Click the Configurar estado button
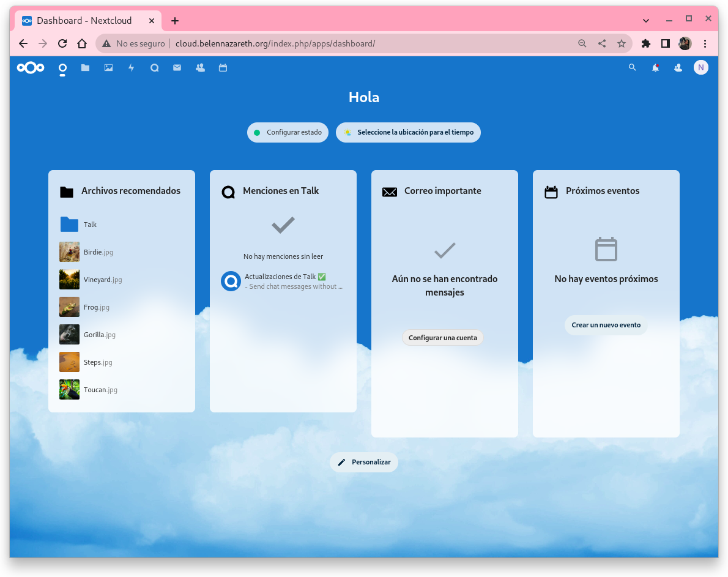This screenshot has height=577, width=728. coord(288,133)
